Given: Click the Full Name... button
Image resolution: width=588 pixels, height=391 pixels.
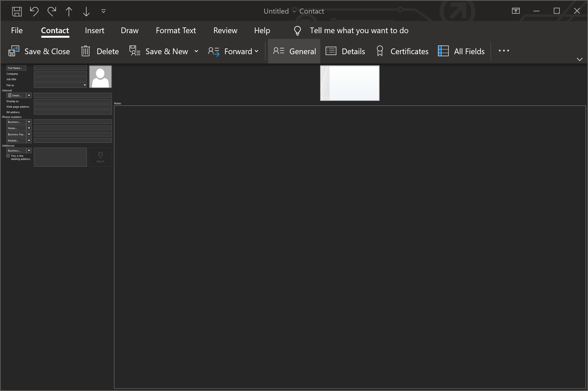Looking at the screenshot, I should pos(16,68).
